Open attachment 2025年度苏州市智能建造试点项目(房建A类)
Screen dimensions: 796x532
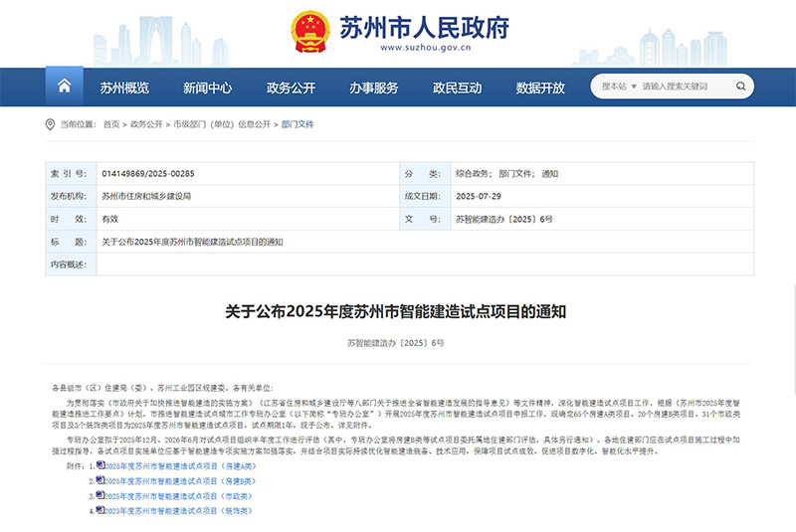[x=181, y=466]
